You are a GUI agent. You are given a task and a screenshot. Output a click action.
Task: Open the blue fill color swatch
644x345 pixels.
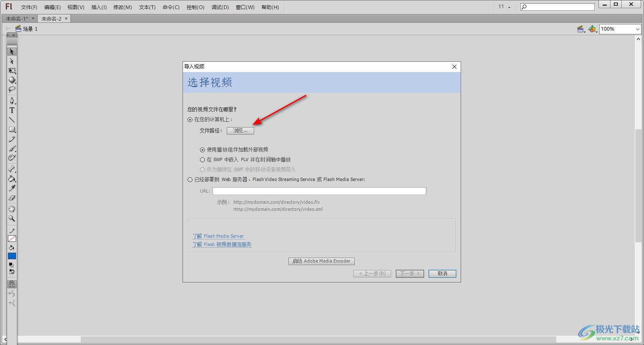point(12,256)
